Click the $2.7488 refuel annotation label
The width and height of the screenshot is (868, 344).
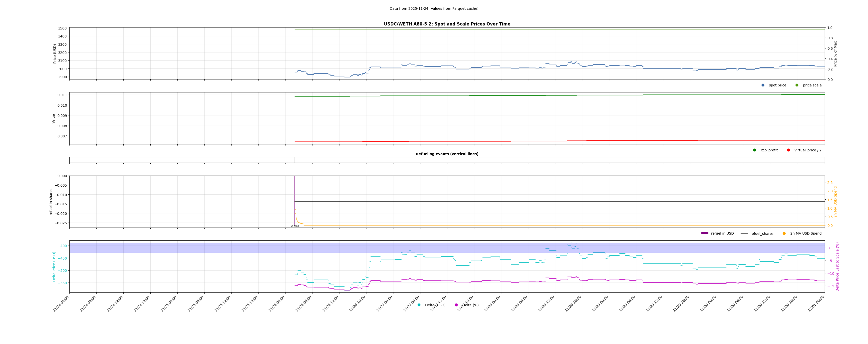tap(294, 226)
